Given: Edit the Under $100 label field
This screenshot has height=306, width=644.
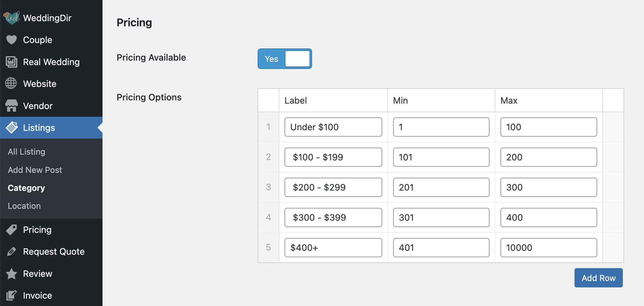Looking at the screenshot, I should 333,127.
